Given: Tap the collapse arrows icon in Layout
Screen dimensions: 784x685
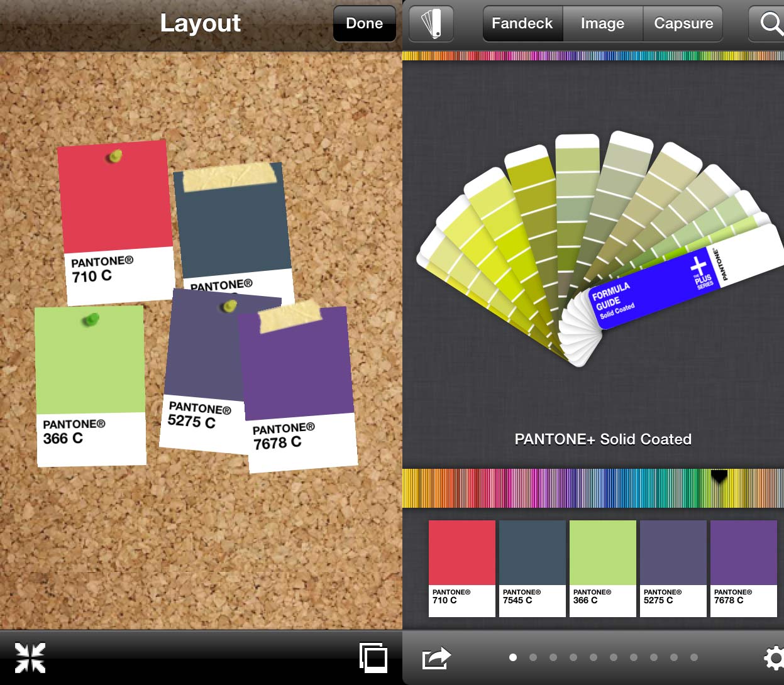Looking at the screenshot, I should coord(30,657).
